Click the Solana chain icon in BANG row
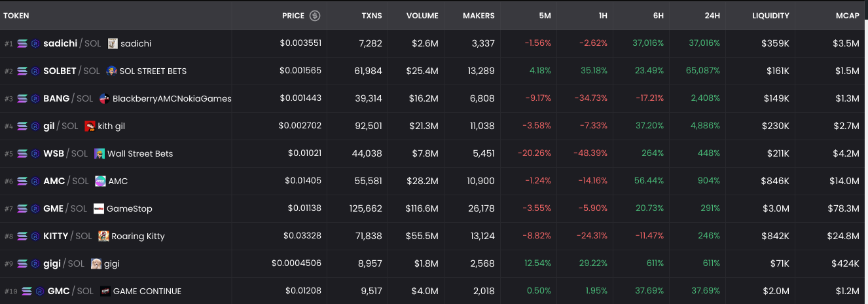 (x=23, y=98)
